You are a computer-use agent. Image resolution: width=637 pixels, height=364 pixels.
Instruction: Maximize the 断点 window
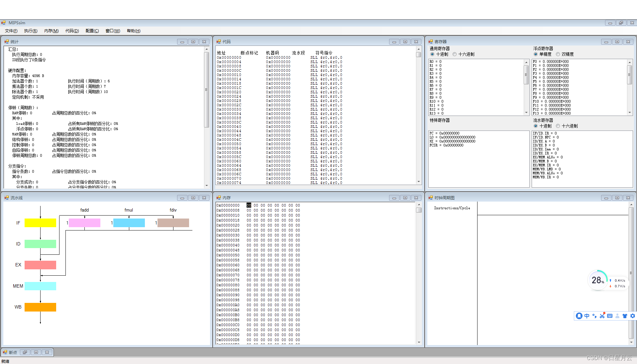[36, 352]
